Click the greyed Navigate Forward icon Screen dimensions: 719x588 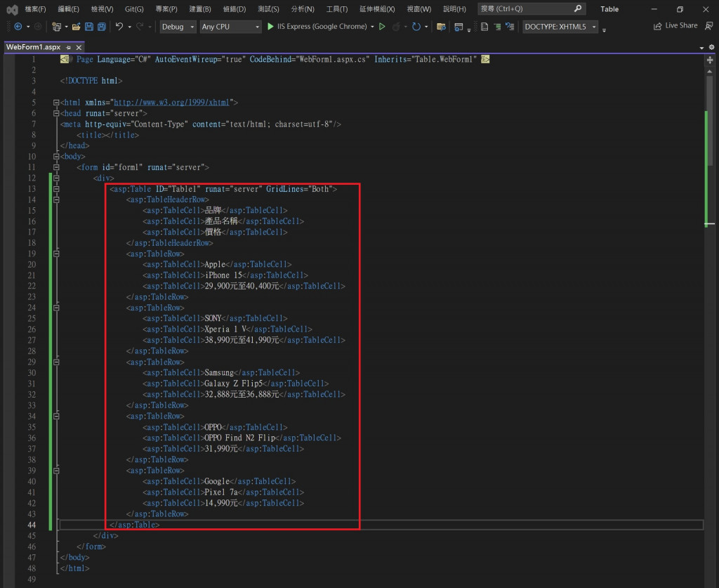click(x=38, y=27)
